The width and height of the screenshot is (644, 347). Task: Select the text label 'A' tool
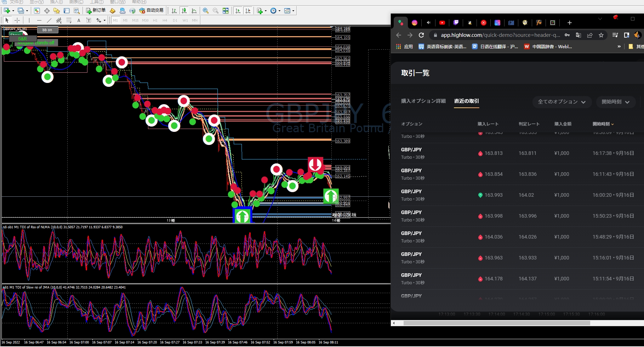point(79,20)
